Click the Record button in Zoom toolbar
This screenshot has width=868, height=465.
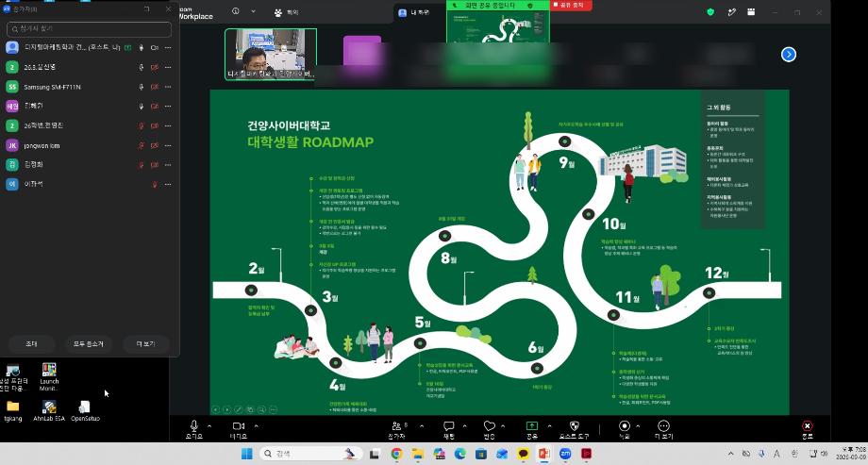click(x=625, y=429)
